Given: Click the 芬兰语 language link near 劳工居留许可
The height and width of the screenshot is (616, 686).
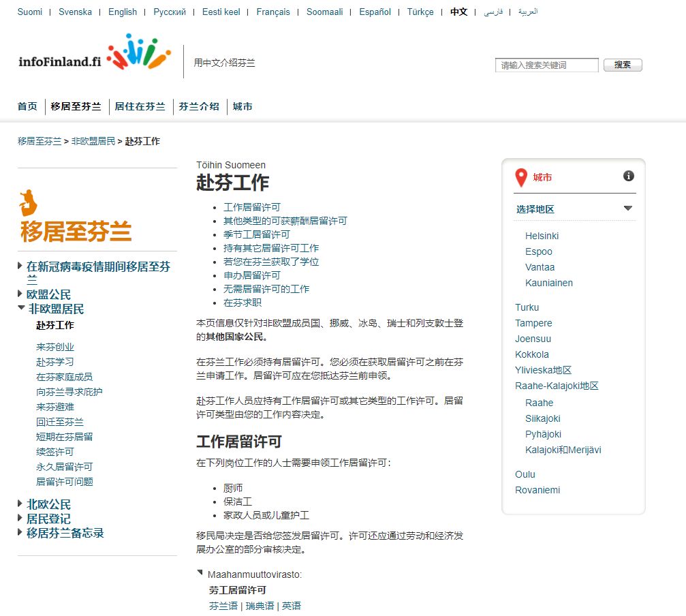Looking at the screenshot, I should (x=221, y=605).
